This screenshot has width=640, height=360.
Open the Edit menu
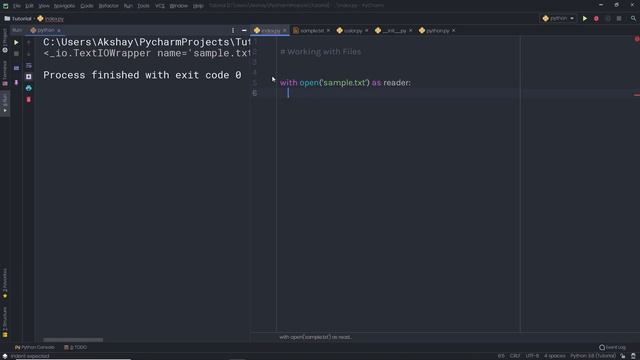[x=29, y=6]
